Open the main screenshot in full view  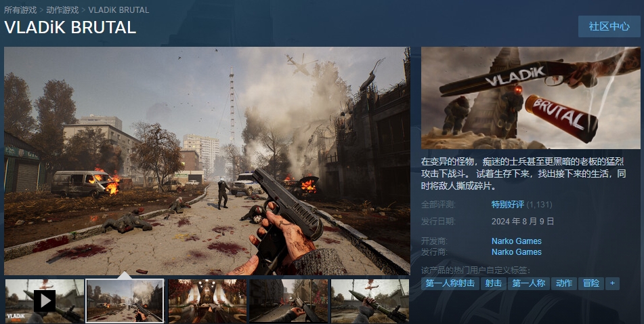(x=207, y=161)
